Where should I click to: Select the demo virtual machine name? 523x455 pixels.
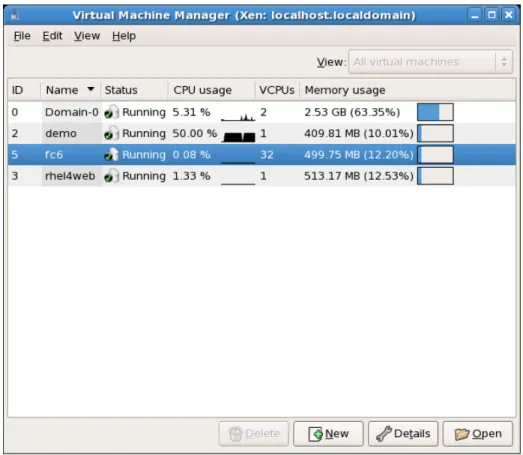click(x=61, y=133)
